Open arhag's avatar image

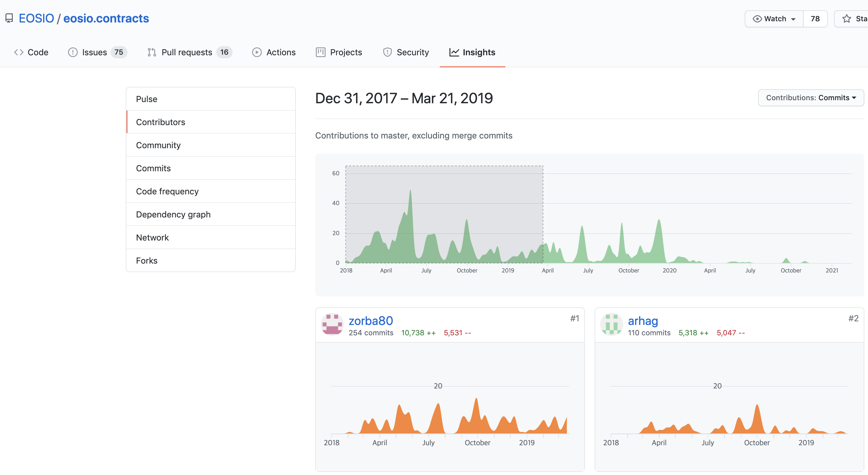click(612, 324)
